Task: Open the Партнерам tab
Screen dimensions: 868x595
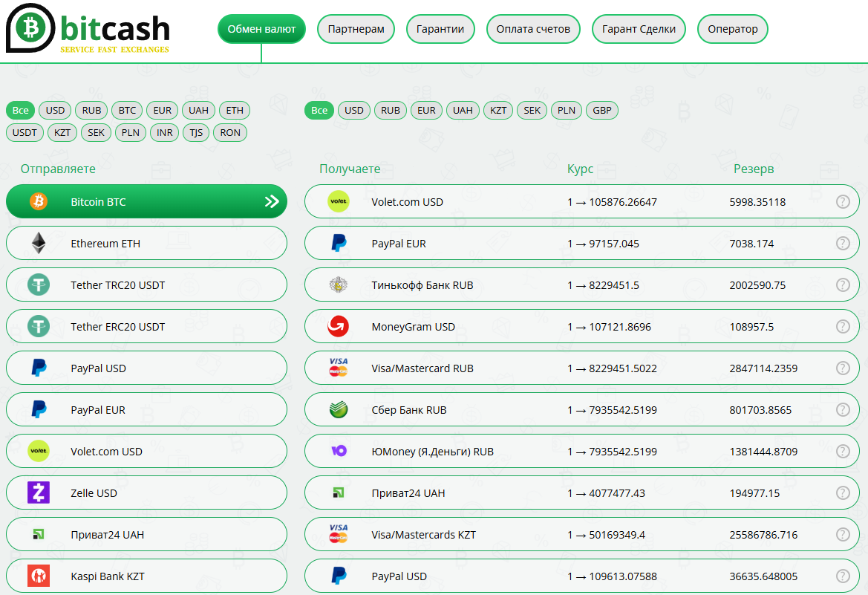Action: point(356,29)
